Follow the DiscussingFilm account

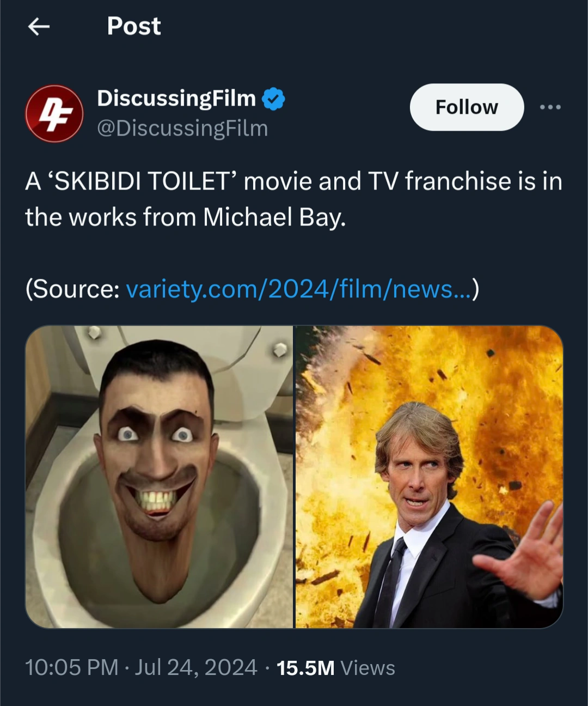point(467,107)
